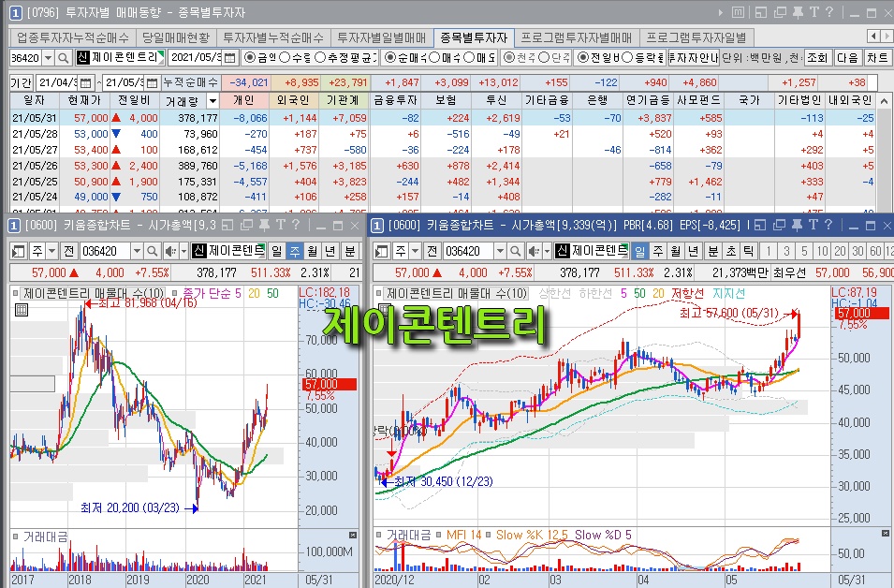Select the 수량 radio button

coord(286,58)
